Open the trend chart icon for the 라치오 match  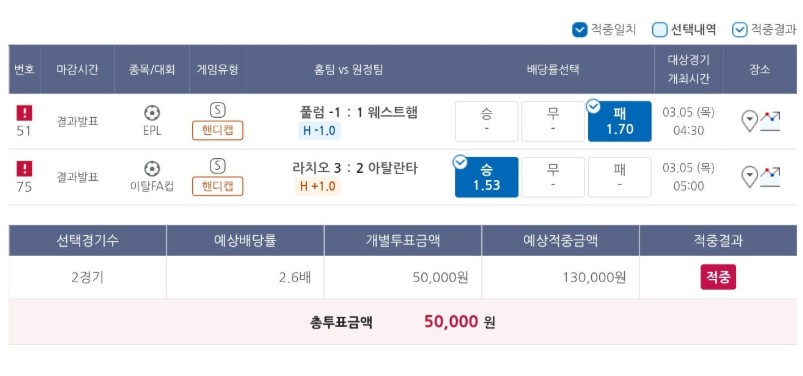770,177
